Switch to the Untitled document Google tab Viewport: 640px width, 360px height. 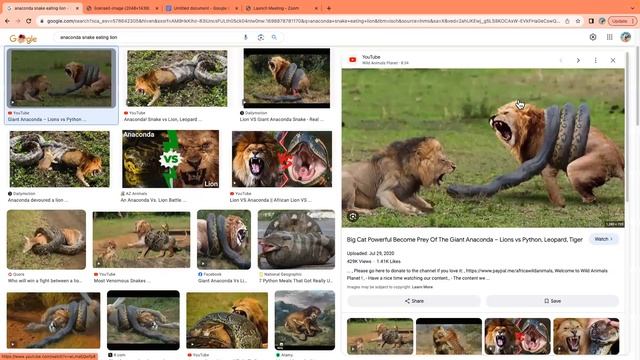[202, 8]
